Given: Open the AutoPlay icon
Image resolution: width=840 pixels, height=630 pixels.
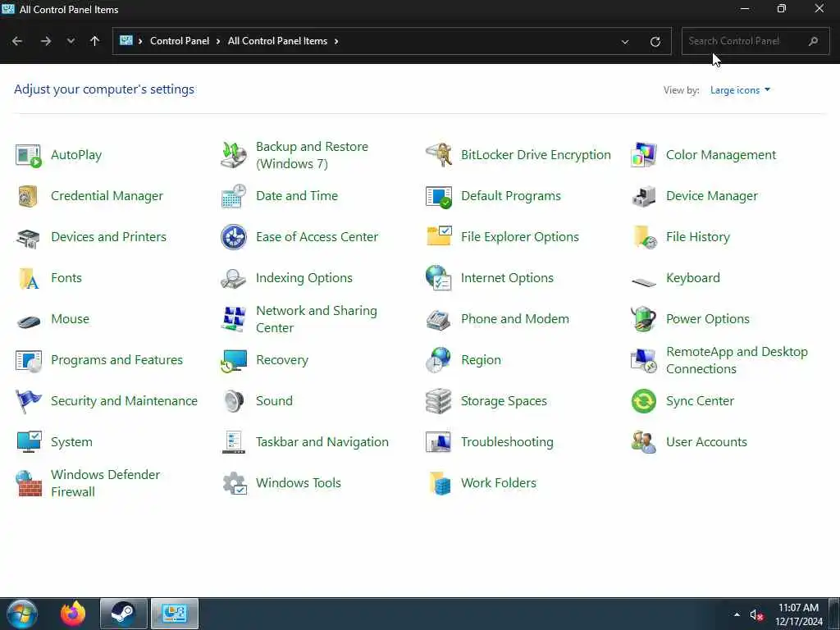Looking at the screenshot, I should [29, 155].
